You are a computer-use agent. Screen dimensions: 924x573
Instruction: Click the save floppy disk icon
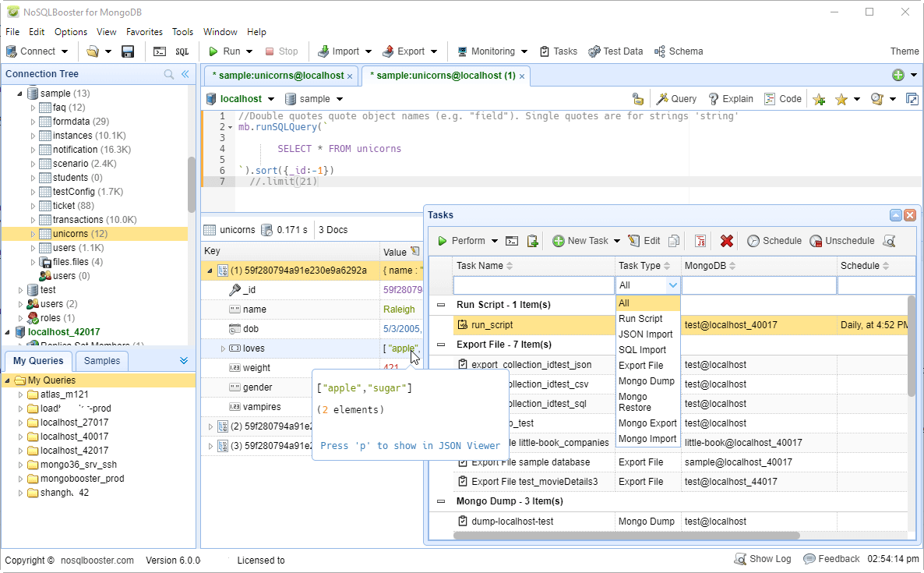coord(128,51)
